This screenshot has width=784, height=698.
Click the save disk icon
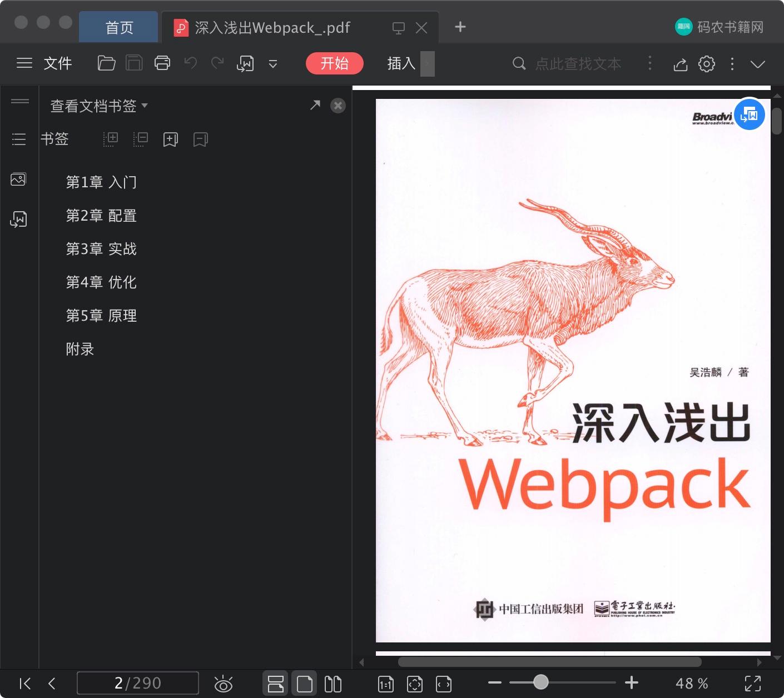(x=134, y=63)
